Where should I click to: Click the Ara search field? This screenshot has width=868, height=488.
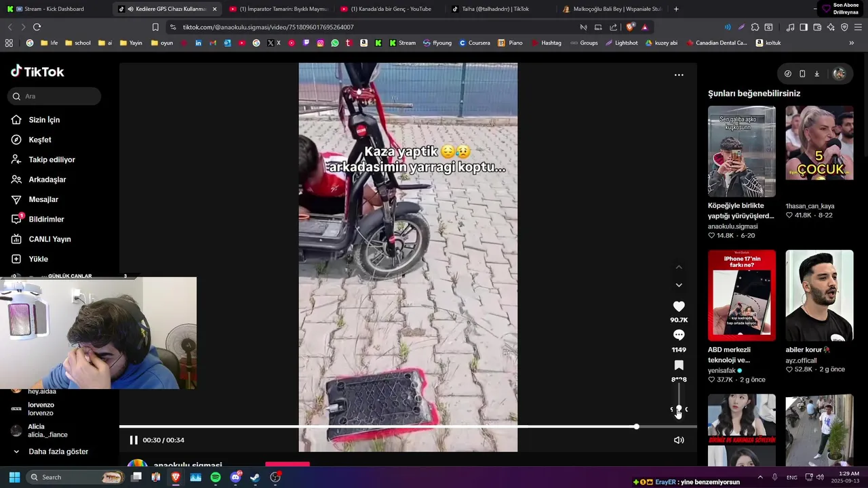pos(55,96)
